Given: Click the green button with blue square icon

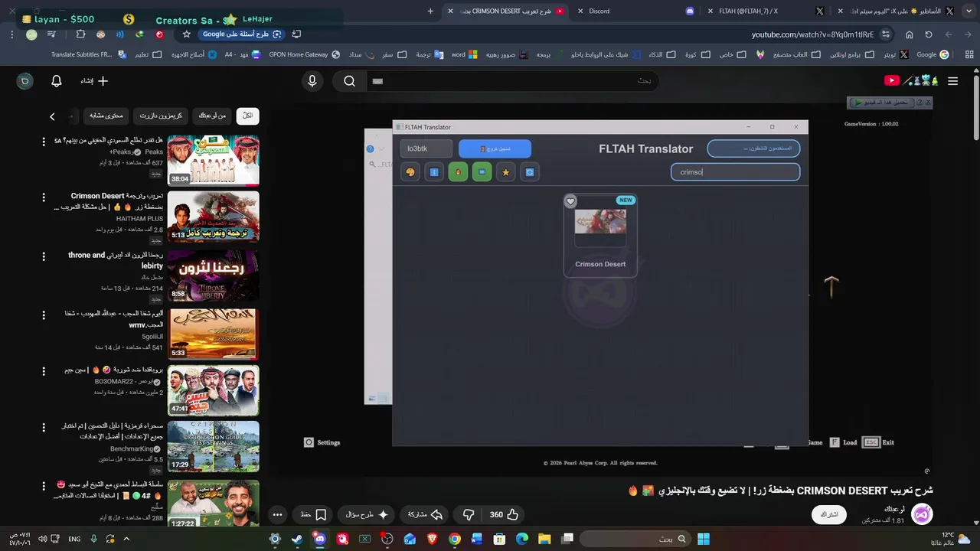Looking at the screenshot, I should click(x=482, y=172).
